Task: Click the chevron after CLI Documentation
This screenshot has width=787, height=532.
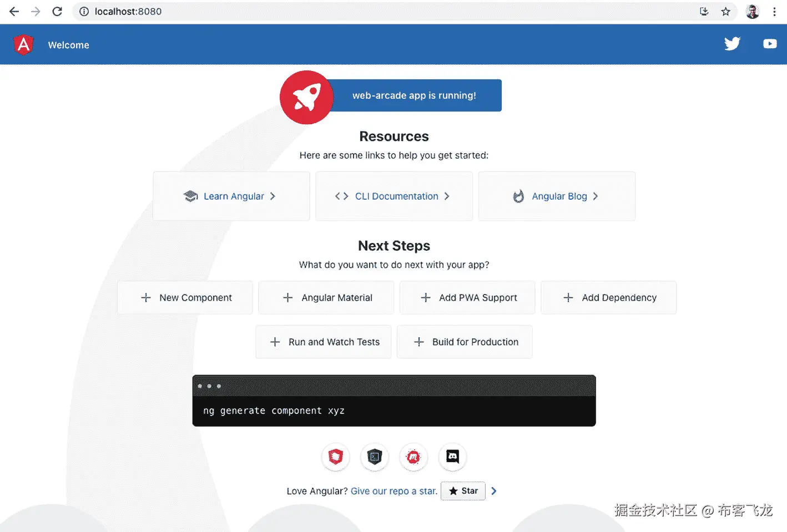Action: click(x=447, y=196)
